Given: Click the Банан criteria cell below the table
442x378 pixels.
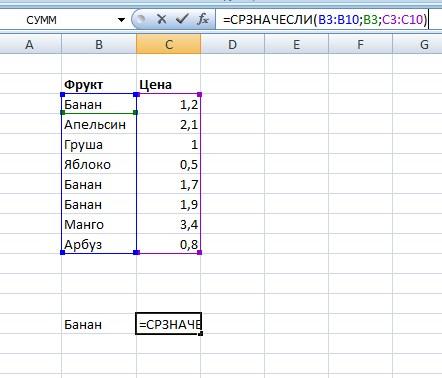Looking at the screenshot, I should 99,324.
